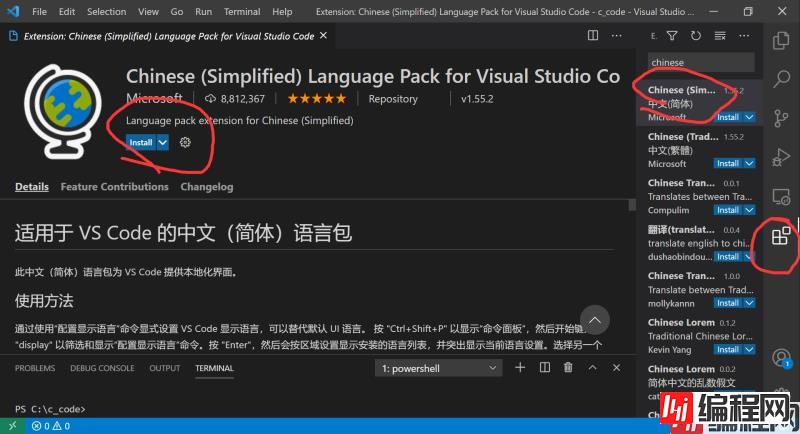Click the kill terminal trash icon
Screen dimensions: 800x434
point(568,368)
